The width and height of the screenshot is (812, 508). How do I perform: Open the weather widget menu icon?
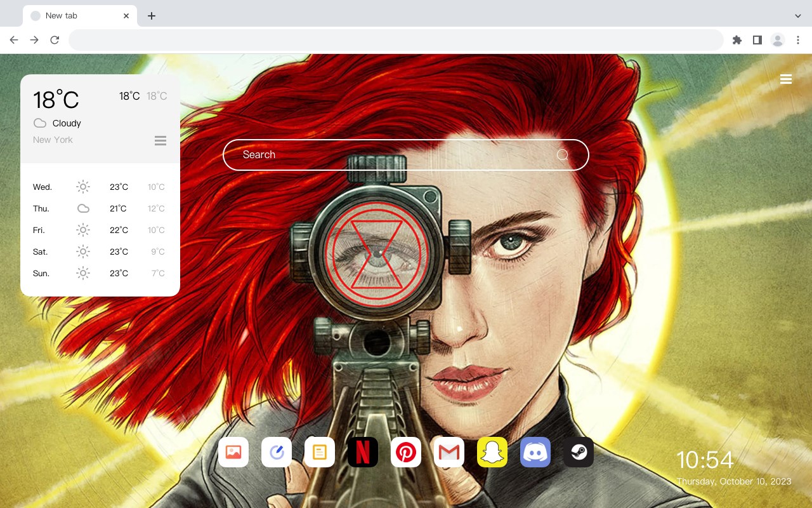[x=160, y=140]
